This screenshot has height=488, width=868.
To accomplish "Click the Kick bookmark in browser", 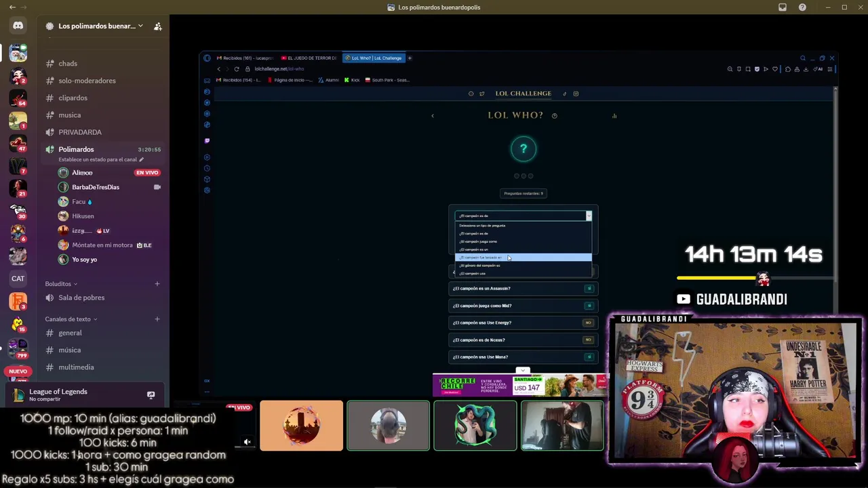I will [352, 80].
